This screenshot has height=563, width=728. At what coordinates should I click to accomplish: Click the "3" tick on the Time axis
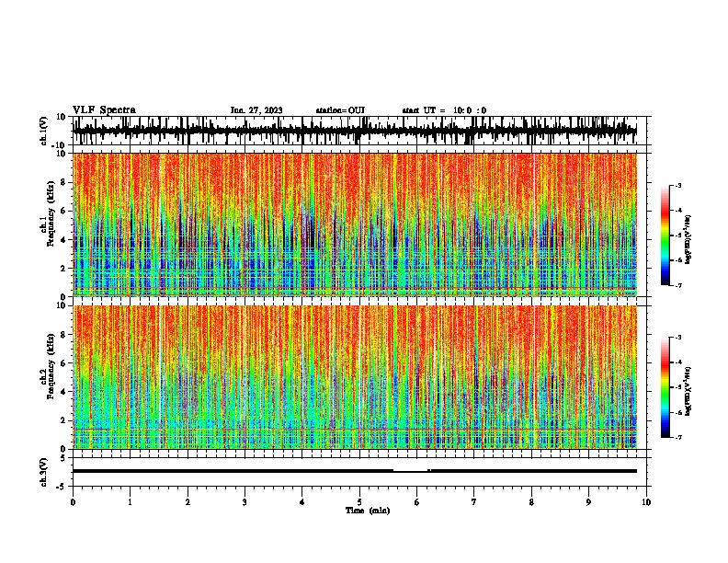pos(245,502)
